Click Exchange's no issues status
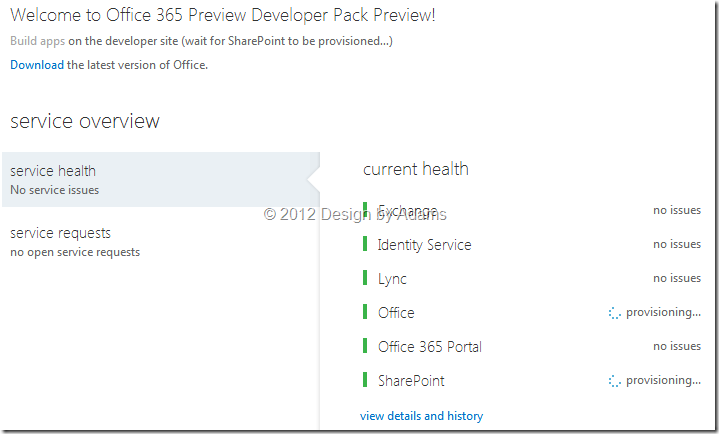This screenshot has width=719, height=434. [x=677, y=210]
